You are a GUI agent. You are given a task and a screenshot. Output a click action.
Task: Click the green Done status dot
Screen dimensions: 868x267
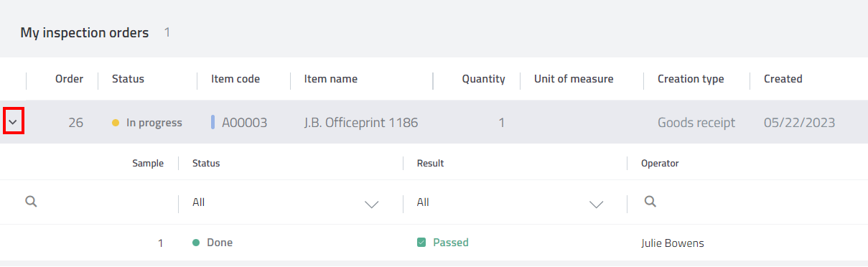click(196, 243)
